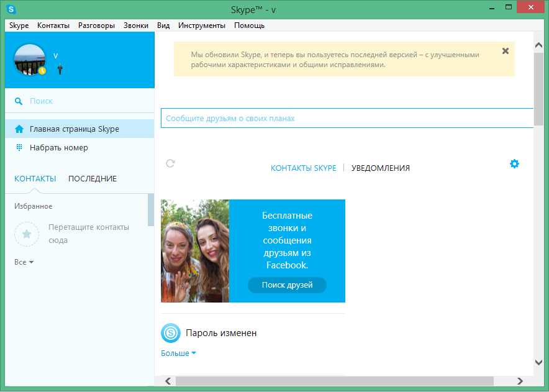The height and width of the screenshot is (392, 549).
Task: Click the mood message input field
Action: tap(347, 118)
